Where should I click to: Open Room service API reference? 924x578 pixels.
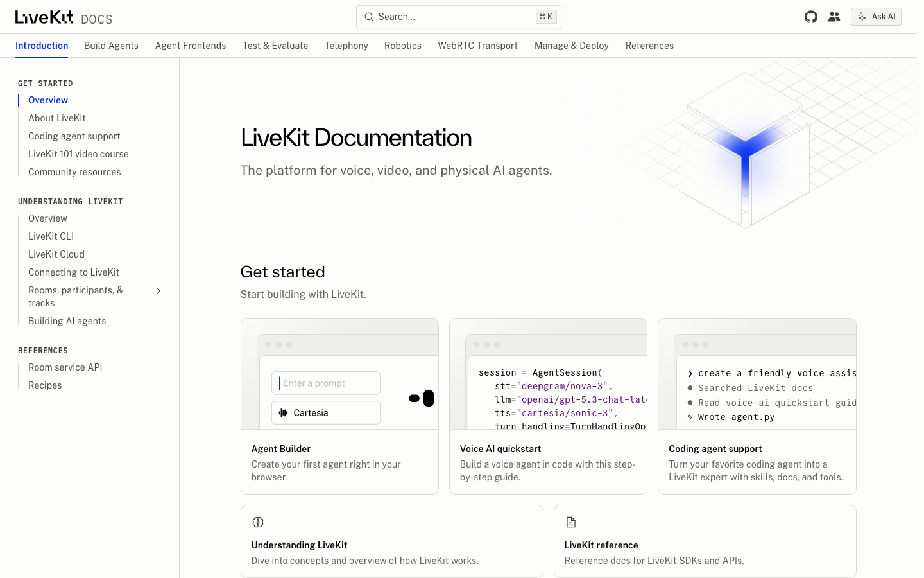pos(65,367)
